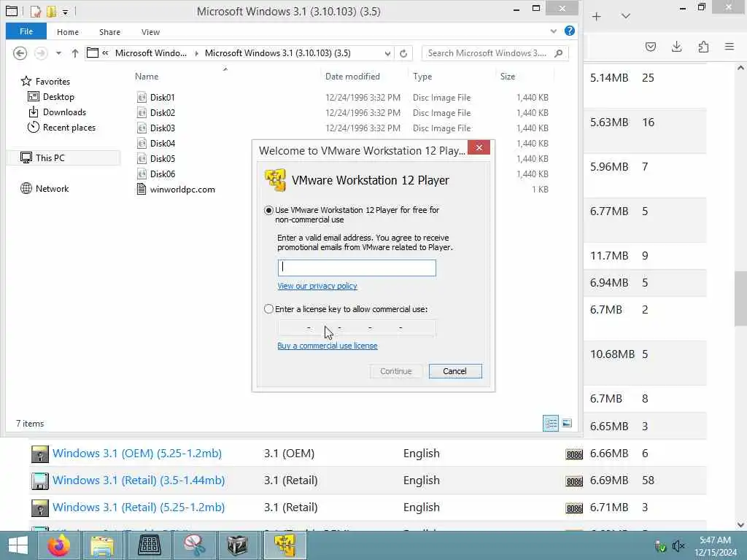Select the license key commercial use radio option
Image resolution: width=747 pixels, height=560 pixels.
click(268, 309)
